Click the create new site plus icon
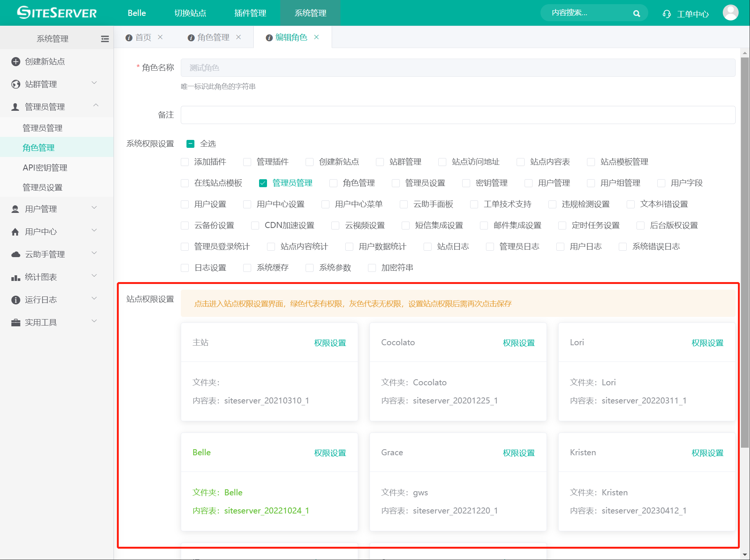 click(16, 62)
